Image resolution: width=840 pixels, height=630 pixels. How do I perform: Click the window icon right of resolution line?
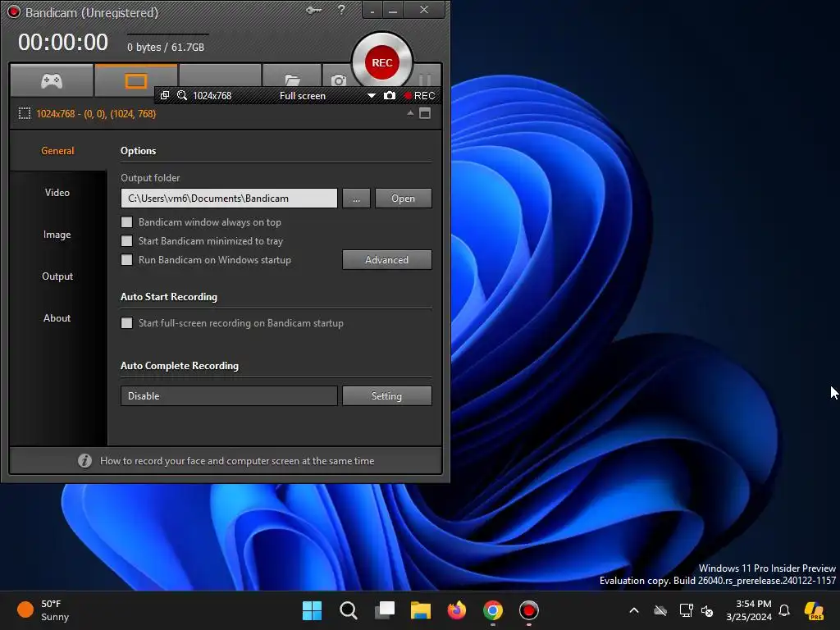(x=425, y=113)
